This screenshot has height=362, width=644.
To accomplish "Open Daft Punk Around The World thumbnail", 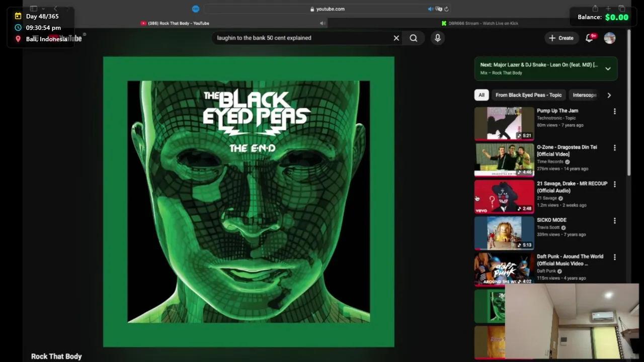I will point(504,269).
